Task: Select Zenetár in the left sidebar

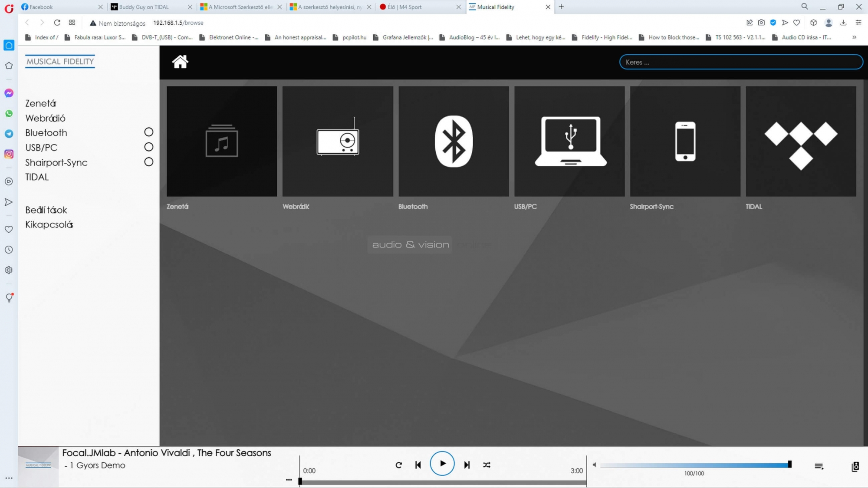Action: pyautogui.click(x=41, y=103)
